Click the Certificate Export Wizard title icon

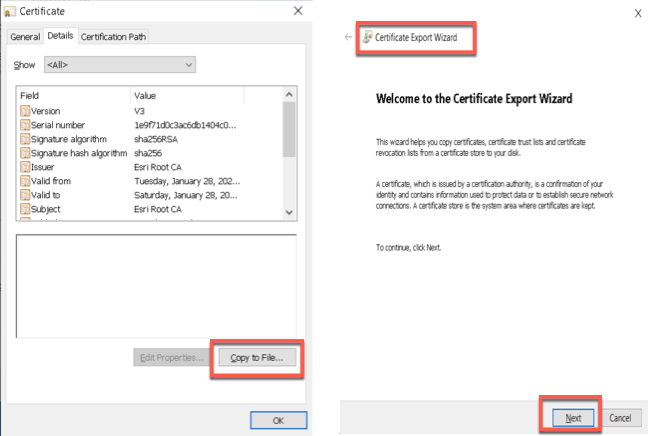click(367, 37)
